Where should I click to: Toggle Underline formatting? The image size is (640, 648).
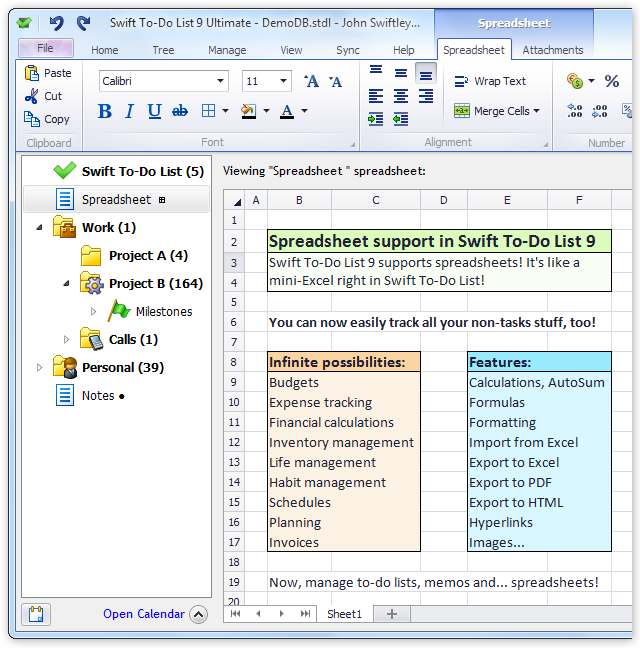[x=155, y=111]
